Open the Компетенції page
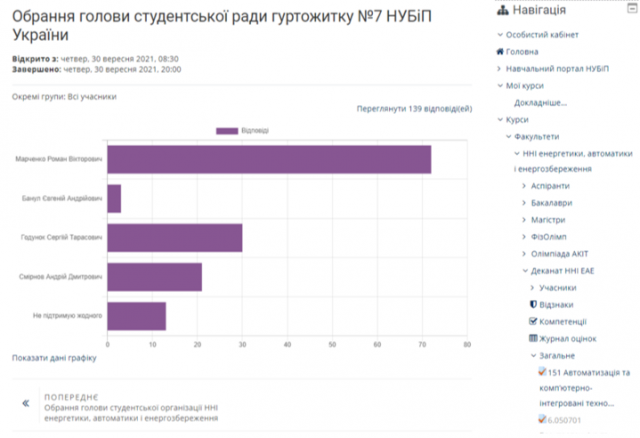Screen dimensions: 640x438 coord(563,322)
